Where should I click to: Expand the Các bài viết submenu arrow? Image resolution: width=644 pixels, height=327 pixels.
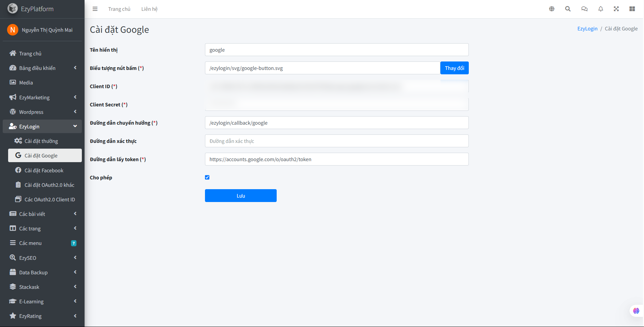75,213
